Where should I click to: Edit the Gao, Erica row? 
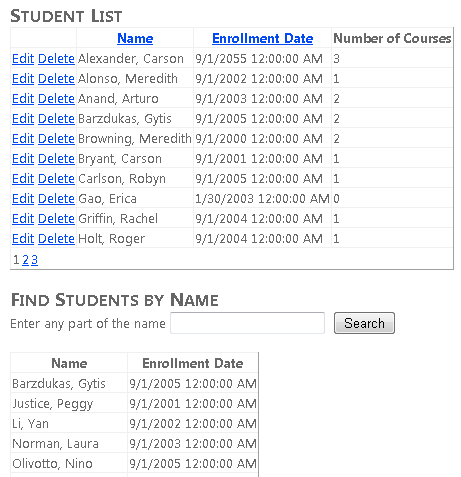(x=23, y=199)
